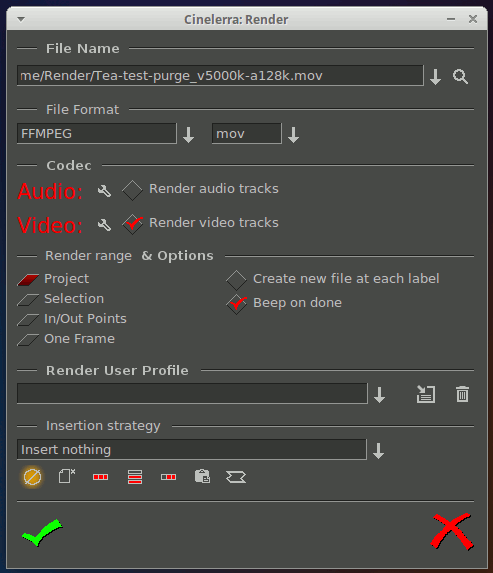Select create new resources only icon
Image resolution: width=493 pixels, height=573 pixels.
tap(236, 477)
